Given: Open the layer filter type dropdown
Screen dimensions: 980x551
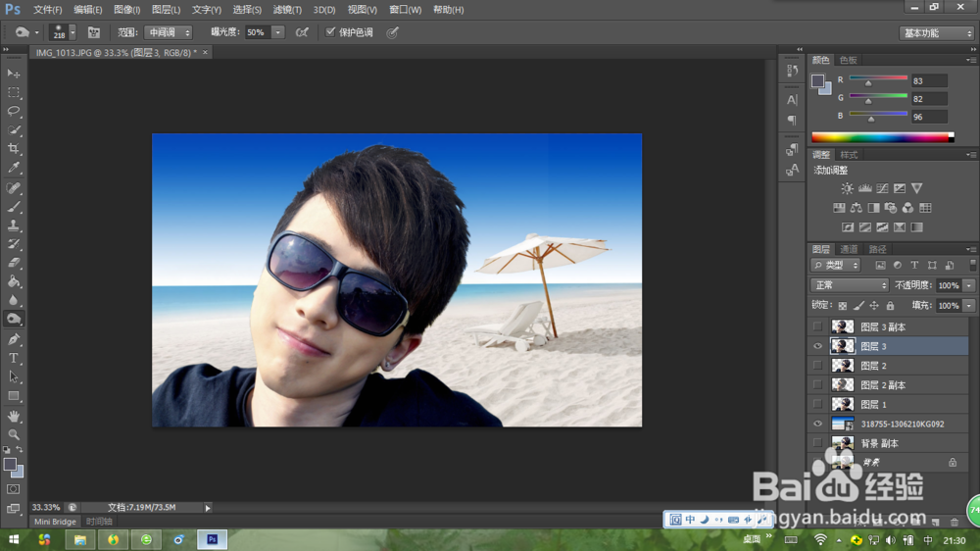Looking at the screenshot, I should pos(836,265).
